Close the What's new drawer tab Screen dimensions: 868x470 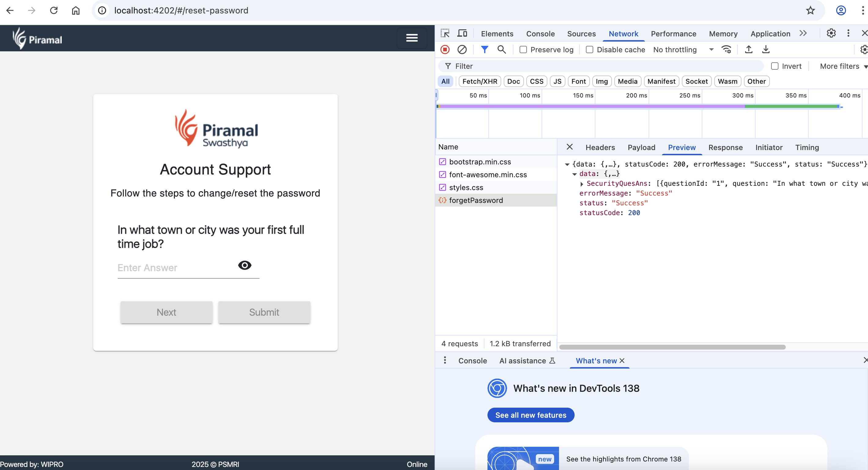pyautogui.click(x=622, y=361)
